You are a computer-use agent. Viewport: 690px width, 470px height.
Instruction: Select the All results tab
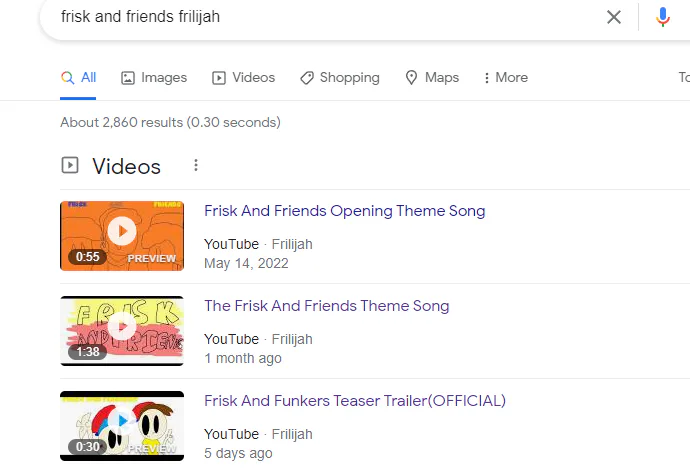pos(78,78)
